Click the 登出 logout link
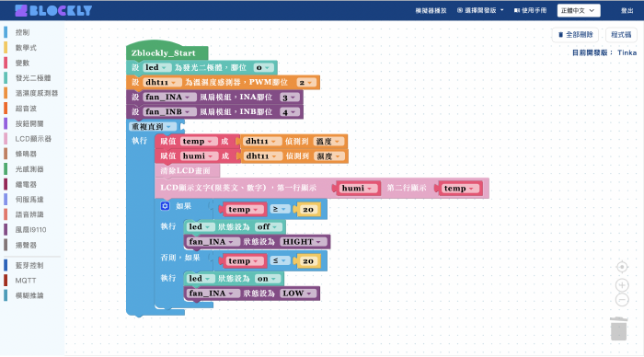The height and width of the screenshot is (357, 644). 627,11
